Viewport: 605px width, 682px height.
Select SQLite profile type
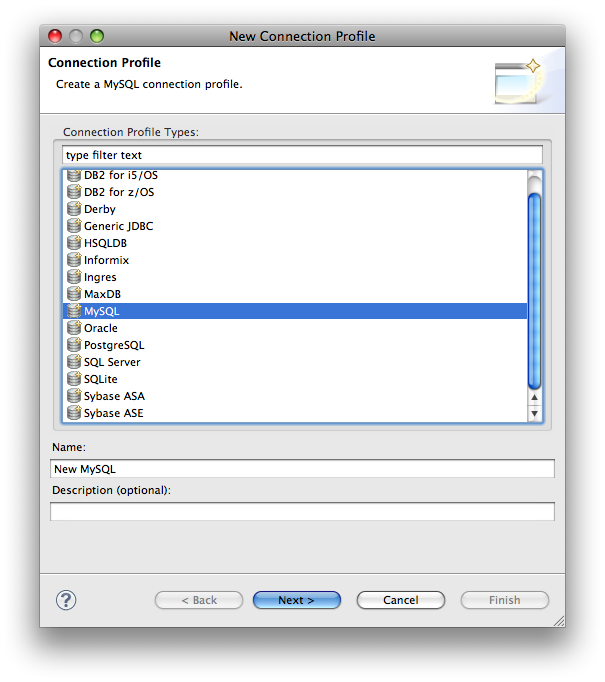294,378
